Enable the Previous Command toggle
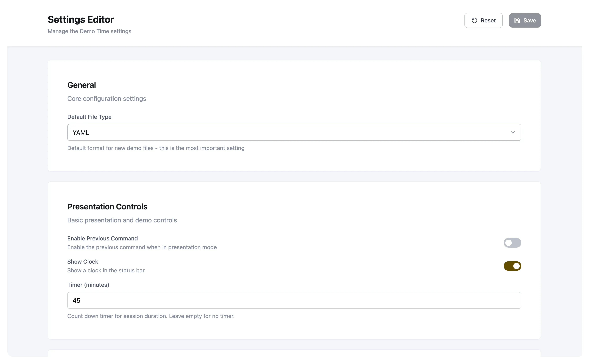Viewport: 591px width, 364px height. coord(512,243)
